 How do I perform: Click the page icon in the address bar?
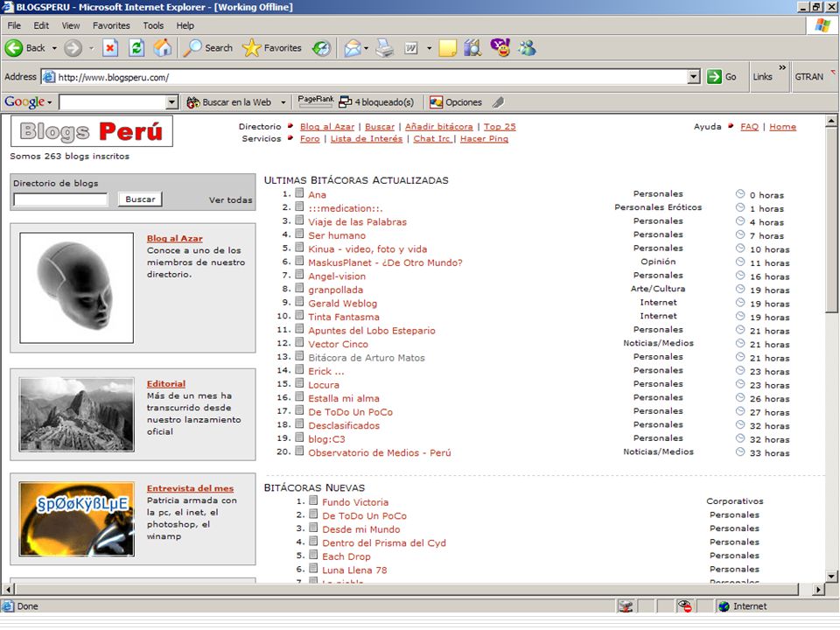click(49, 77)
